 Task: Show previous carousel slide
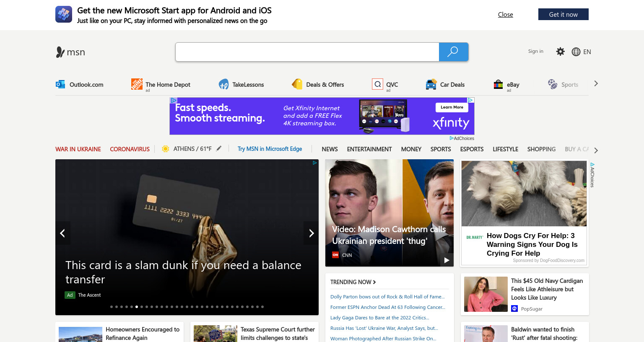coord(62,233)
